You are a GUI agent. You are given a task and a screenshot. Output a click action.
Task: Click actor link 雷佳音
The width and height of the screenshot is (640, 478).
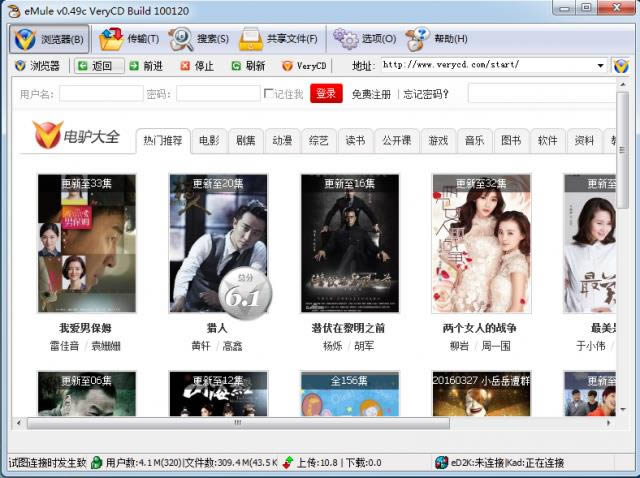64,346
